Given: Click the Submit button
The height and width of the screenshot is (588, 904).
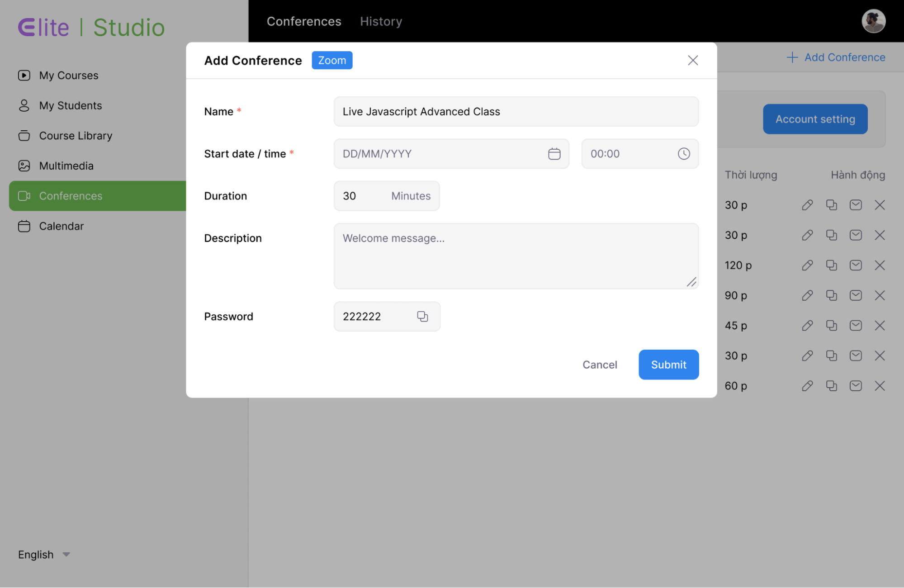Looking at the screenshot, I should click(x=668, y=365).
